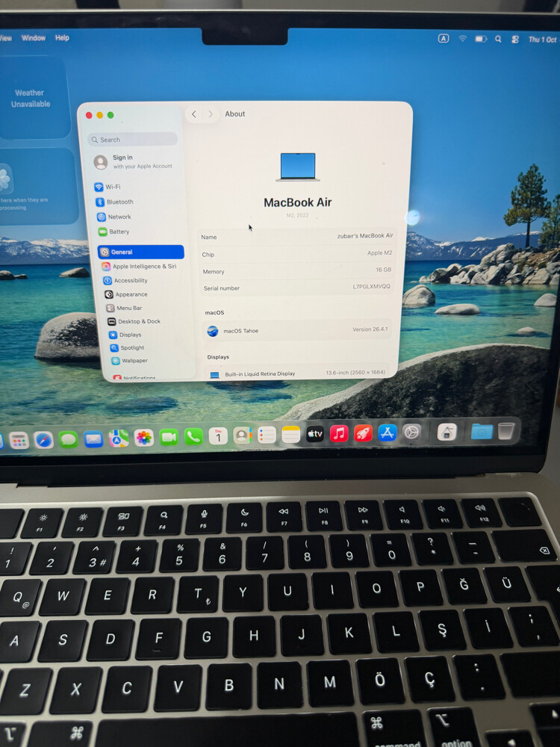Open Photos from the Dock
560x747 pixels.
coord(144,438)
